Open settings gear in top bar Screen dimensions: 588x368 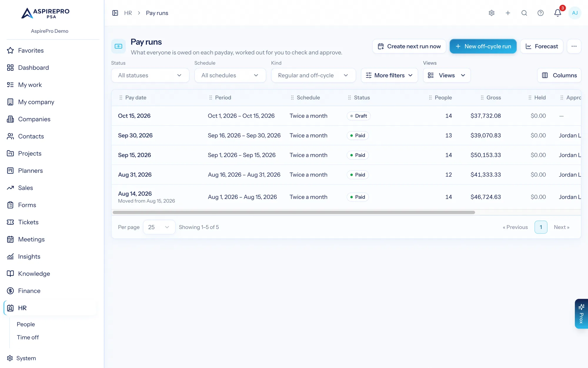coord(492,13)
